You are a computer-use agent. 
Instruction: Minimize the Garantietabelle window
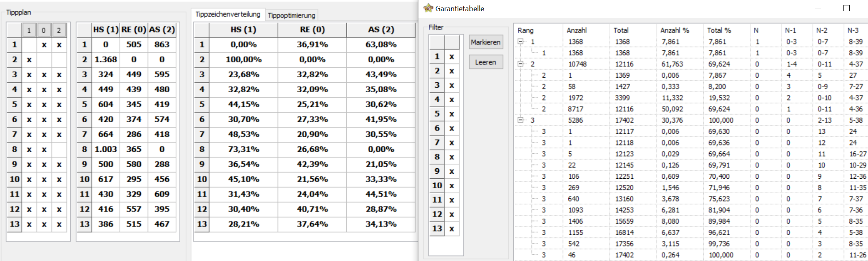coord(818,8)
